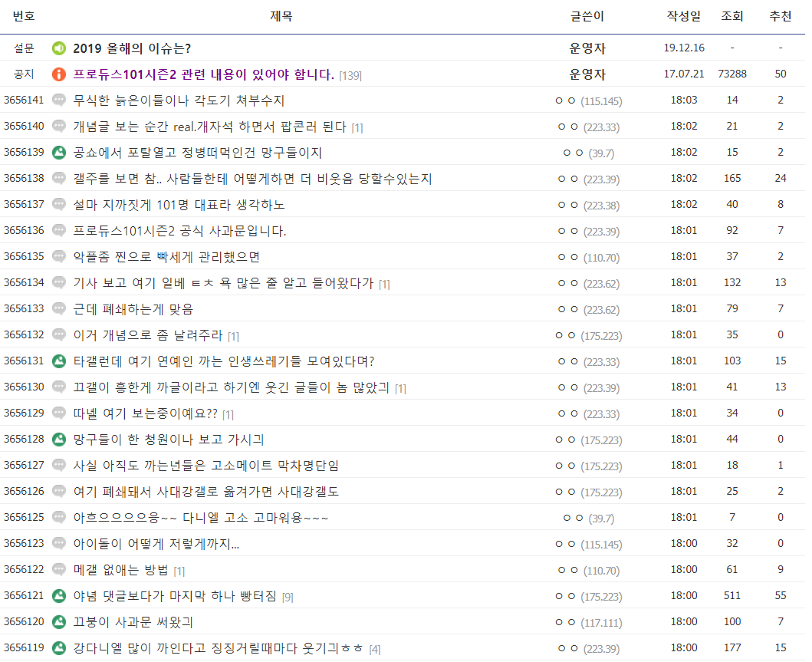Click the image icon on post 3656131
Image resolution: width=812 pixels, height=662 pixels.
pyautogui.click(x=59, y=361)
